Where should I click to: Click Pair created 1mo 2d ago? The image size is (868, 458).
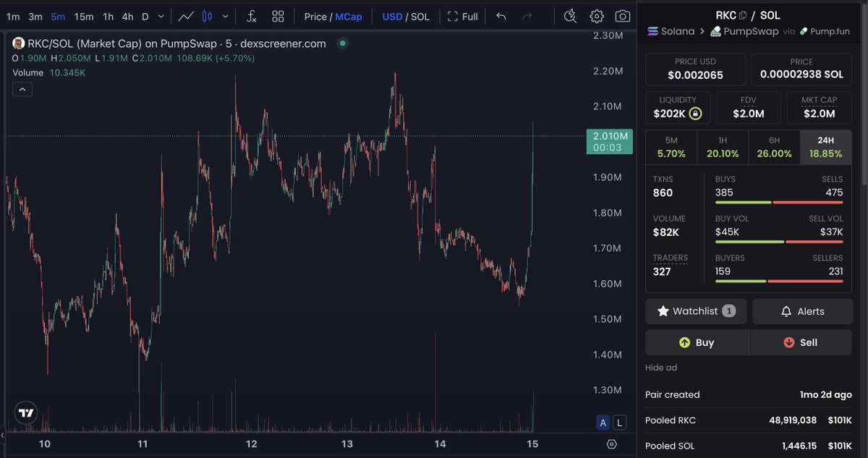pyautogui.click(x=749, y=395)
